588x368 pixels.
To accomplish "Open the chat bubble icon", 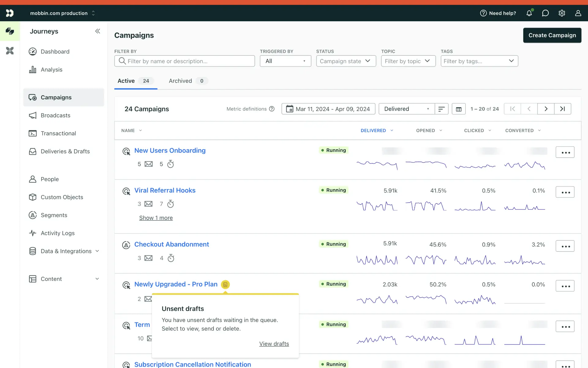I will click(x=545, y=13).
